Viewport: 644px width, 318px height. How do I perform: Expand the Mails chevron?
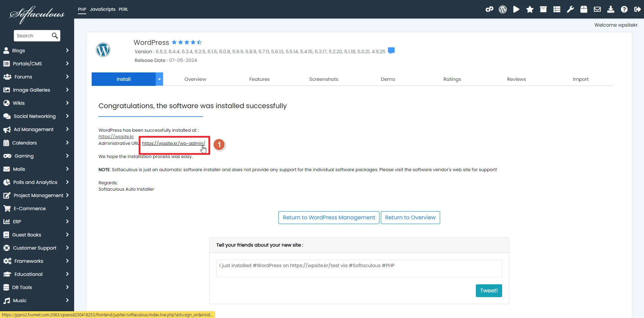(67, 169)
